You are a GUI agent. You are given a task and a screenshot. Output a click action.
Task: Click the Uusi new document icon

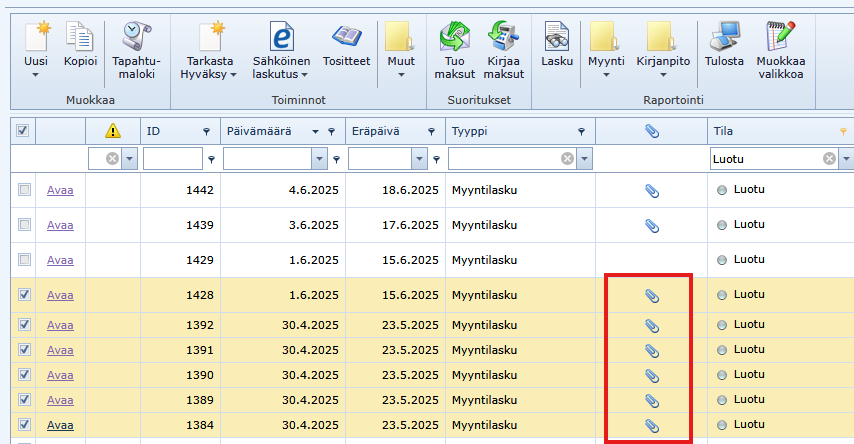pyautogui.click(x=36, y=37)
